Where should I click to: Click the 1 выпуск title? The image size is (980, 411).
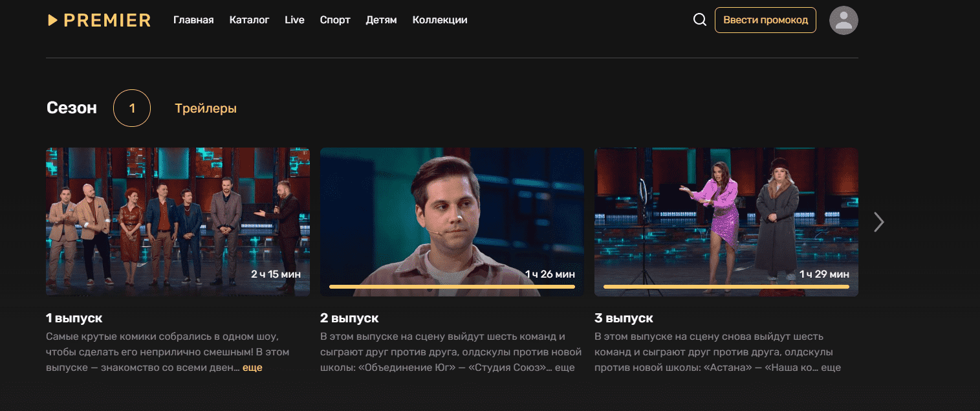tap(74, 318)
